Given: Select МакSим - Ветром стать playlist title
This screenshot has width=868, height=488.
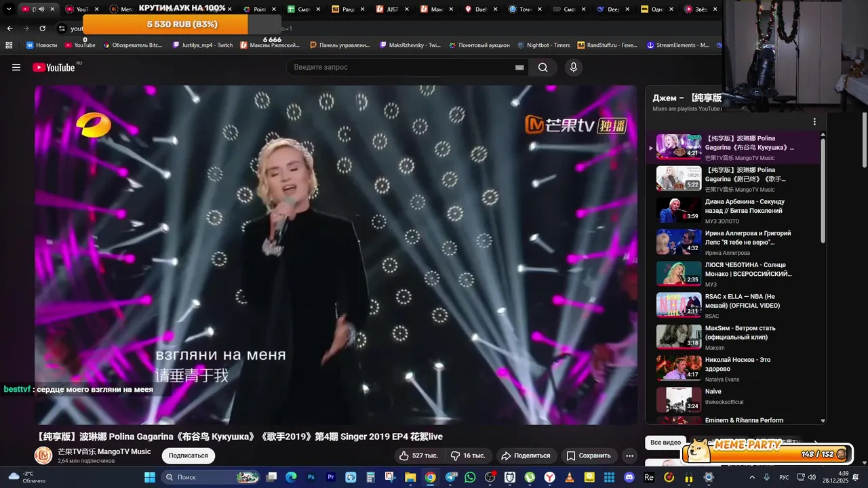Looking at the screenshot, I should point(740,332).
